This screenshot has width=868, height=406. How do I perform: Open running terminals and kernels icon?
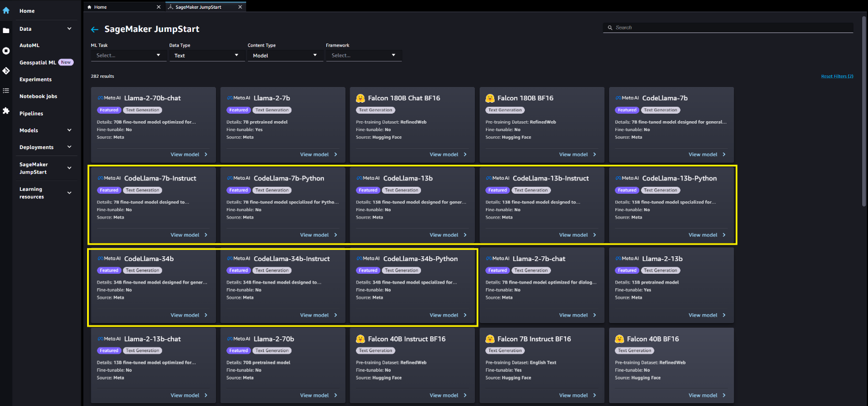(6, 51)
